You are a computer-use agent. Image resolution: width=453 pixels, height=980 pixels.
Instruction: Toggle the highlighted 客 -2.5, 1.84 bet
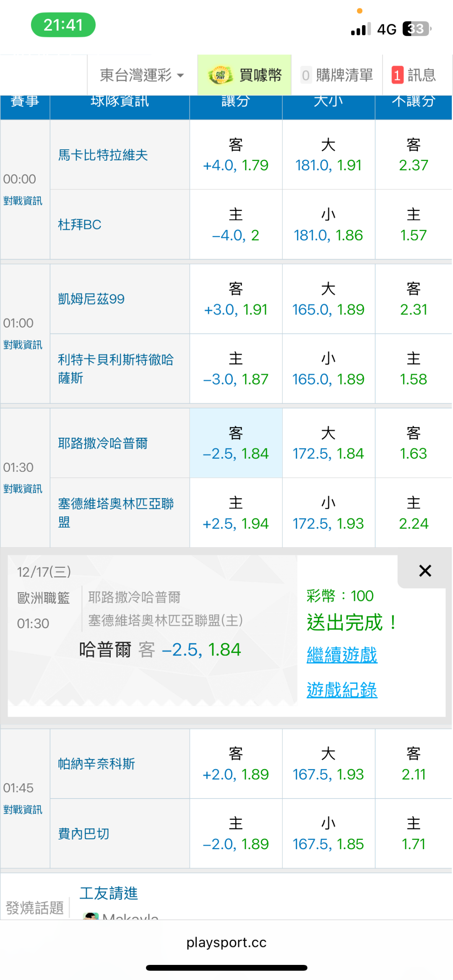(x=236, y=443)
